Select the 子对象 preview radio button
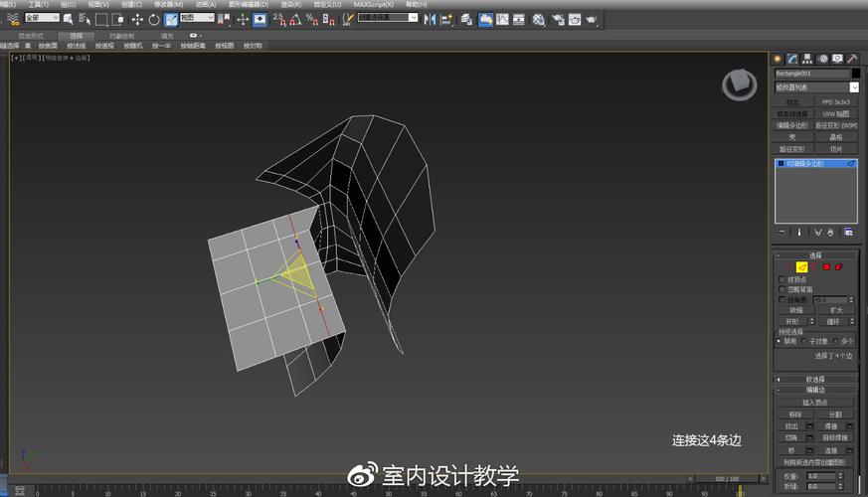868x497 pixels. pos(803,341)
